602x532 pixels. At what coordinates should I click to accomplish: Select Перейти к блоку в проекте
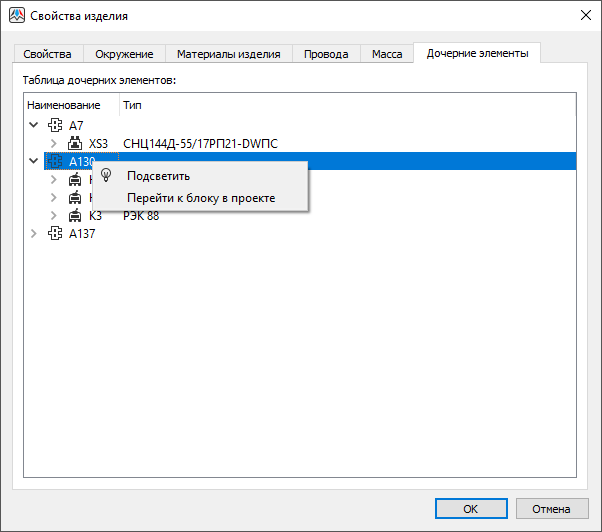point(200,198)
